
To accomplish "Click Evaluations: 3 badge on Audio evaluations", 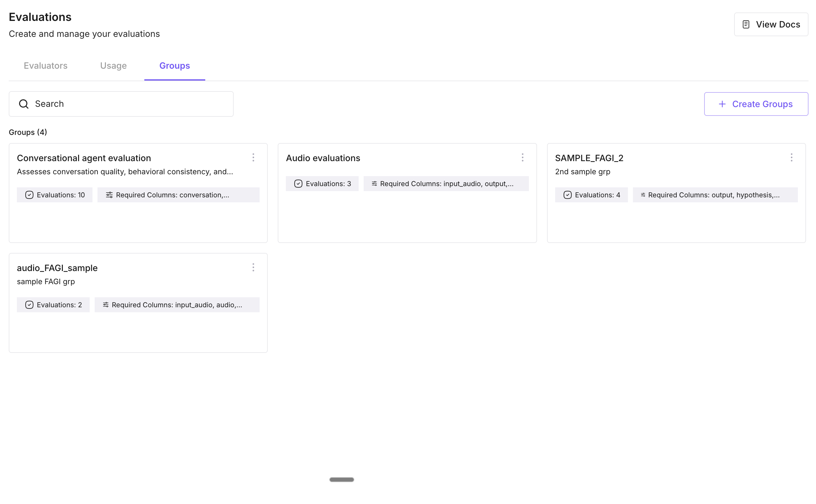I will point(322,183).
